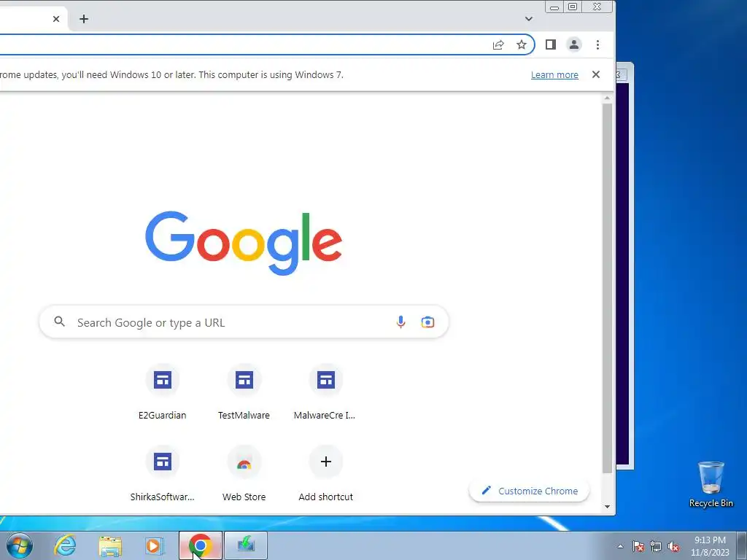Follow the Learn more link

pos(554,75)
